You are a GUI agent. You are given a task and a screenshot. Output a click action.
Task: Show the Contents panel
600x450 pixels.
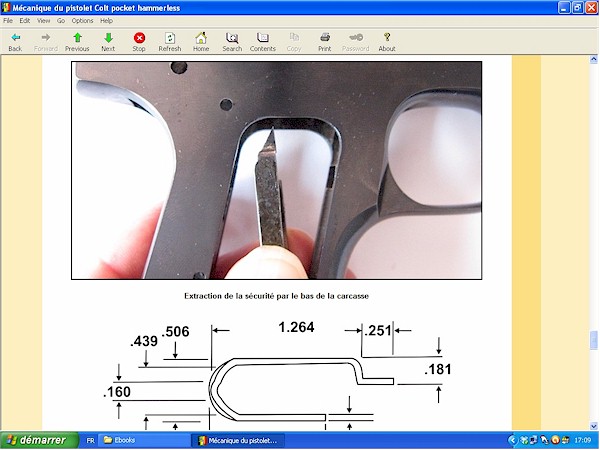(263, 41)
